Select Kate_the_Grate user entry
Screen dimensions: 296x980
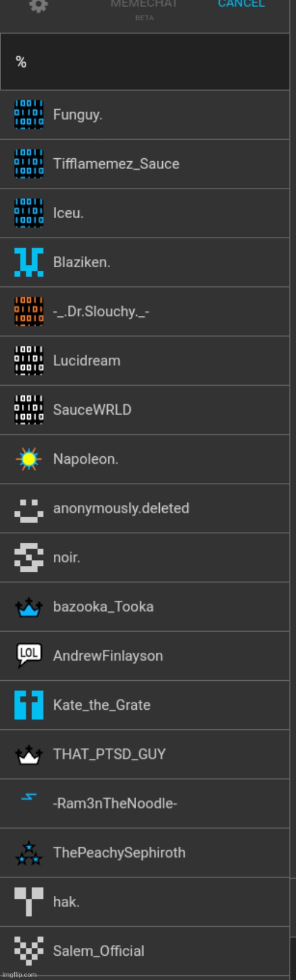(144, 705)
